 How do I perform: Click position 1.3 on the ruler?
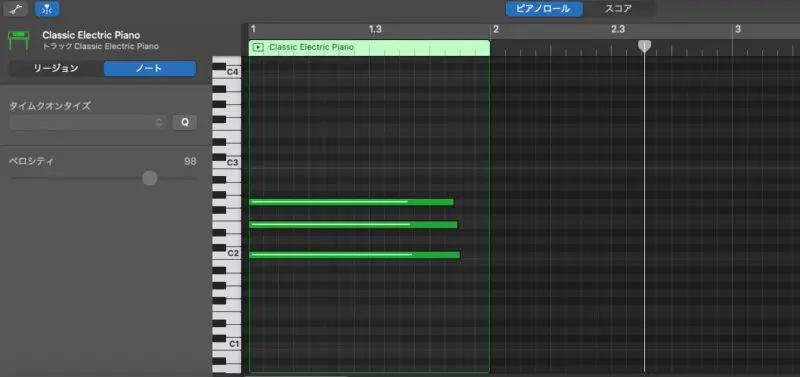pos(375,29)
